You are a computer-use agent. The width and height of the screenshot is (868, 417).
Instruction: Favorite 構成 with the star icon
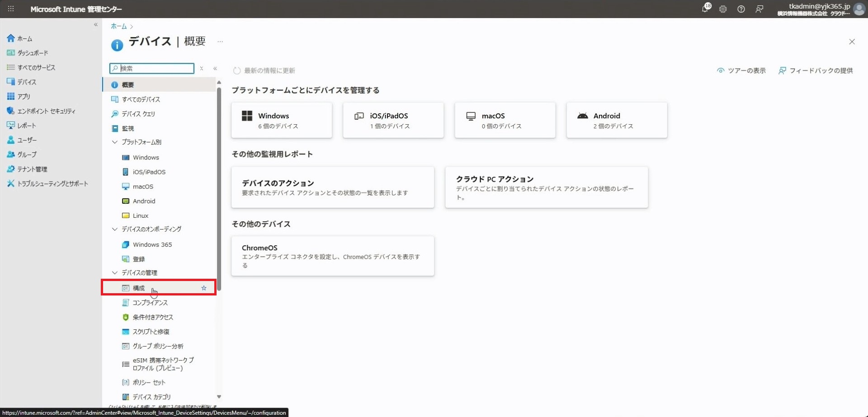coord(204,288)
